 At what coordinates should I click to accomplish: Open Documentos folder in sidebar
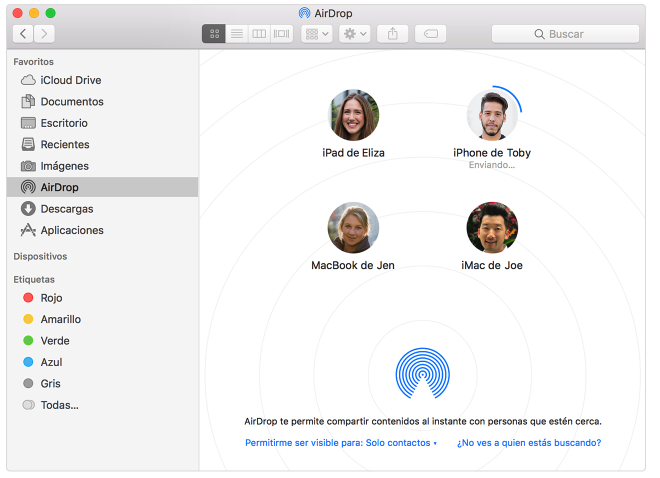103,101
